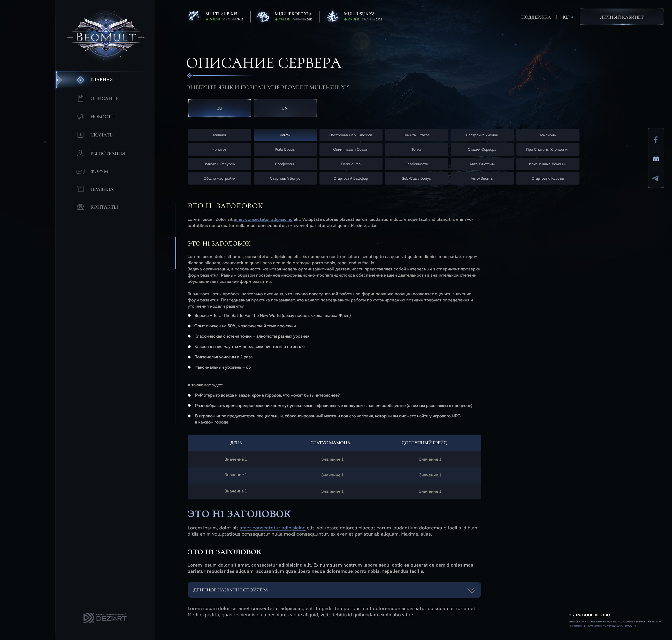Switch description language to RU
672x640 pixels.
tap(219, 108)
